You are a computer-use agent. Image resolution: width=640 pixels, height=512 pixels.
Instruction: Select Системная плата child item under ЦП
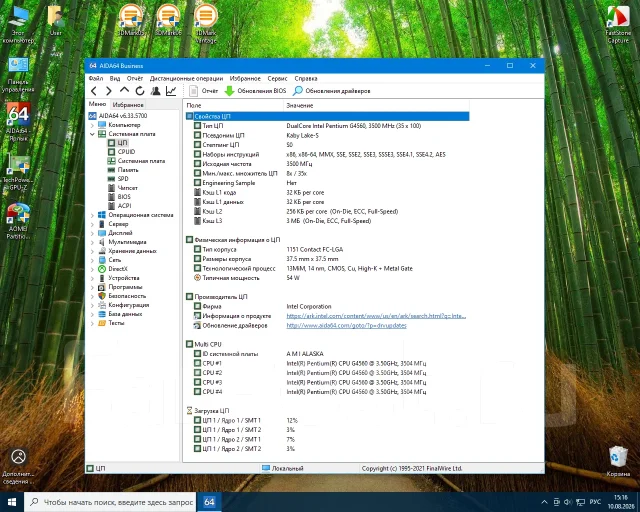point(136,161)
